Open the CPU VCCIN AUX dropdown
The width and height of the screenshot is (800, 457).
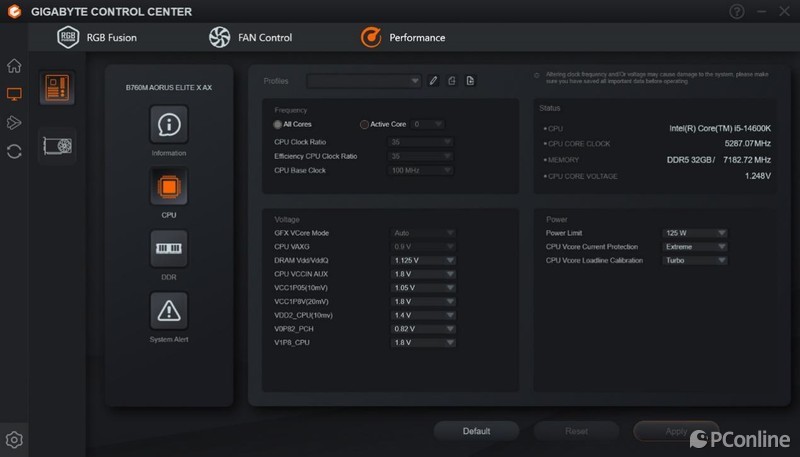(423, 274)
